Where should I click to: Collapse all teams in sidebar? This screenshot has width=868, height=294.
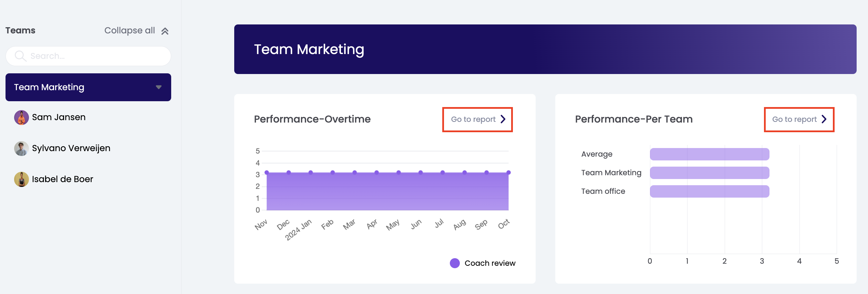[130, 31]
